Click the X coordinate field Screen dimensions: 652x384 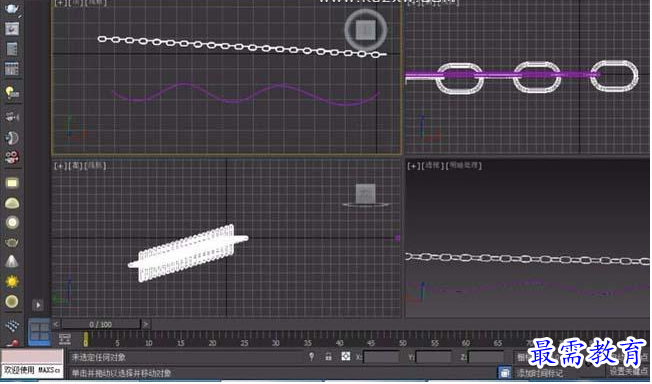point(381,357)
